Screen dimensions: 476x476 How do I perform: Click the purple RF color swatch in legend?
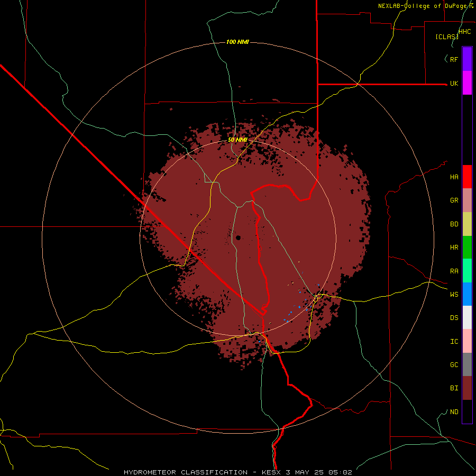point(467,59)
